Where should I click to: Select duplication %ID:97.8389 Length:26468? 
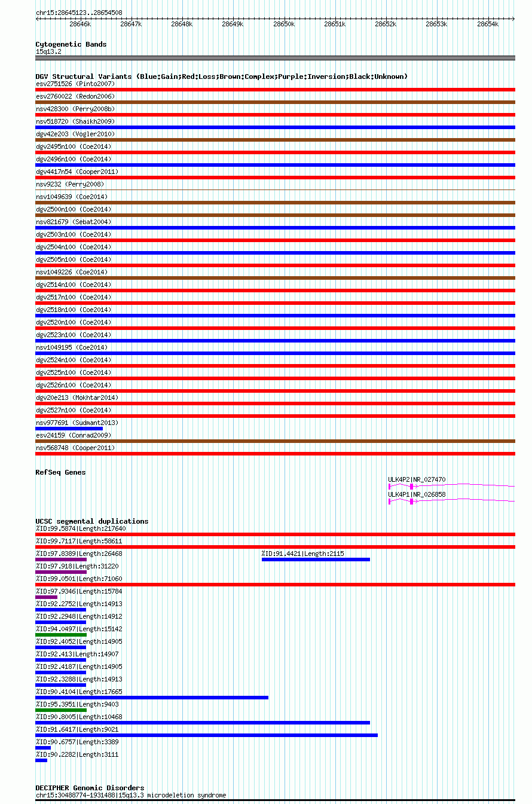click(79, 554)
